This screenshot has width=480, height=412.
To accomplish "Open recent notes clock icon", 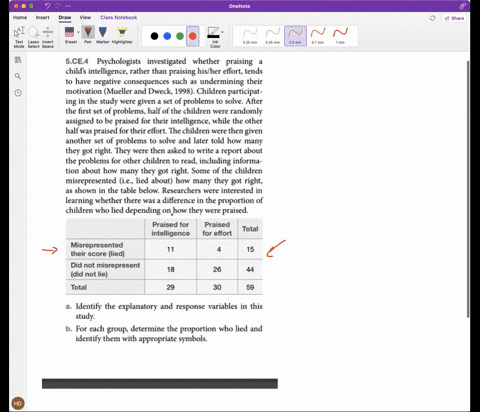I will click(x=18, y=93).
